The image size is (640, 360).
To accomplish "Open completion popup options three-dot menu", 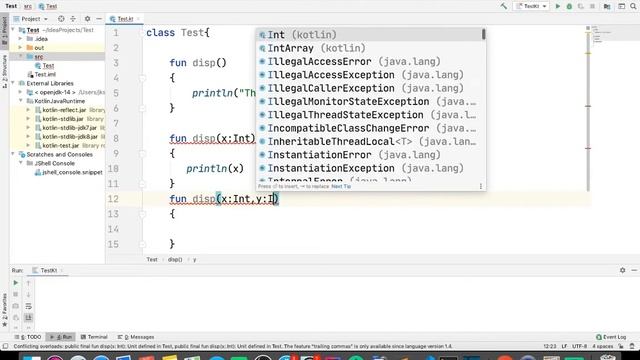I will tap(480, 187).
